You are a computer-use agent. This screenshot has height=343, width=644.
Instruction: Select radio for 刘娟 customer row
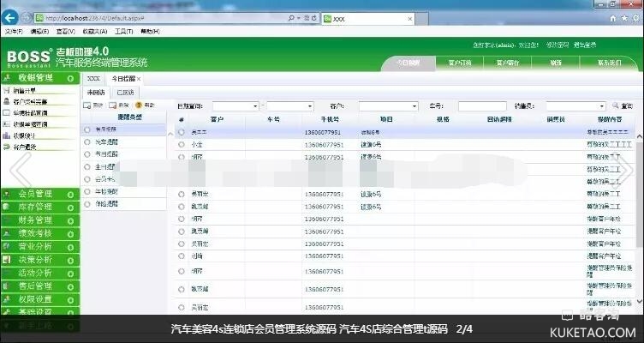pos(182,256)
